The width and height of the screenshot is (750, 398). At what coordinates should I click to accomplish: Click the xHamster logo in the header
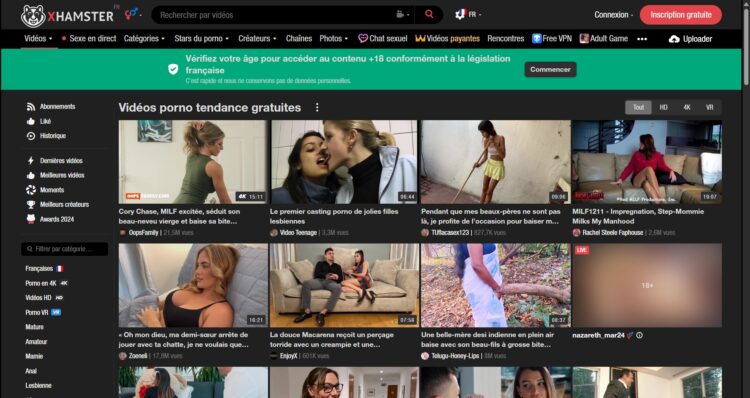pyautogui.click(x=67, y=16)
